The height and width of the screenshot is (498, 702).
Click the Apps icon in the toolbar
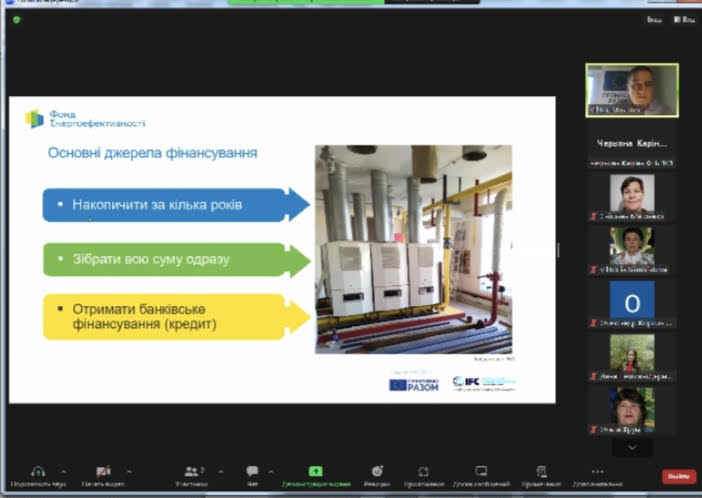pos(424,474)
